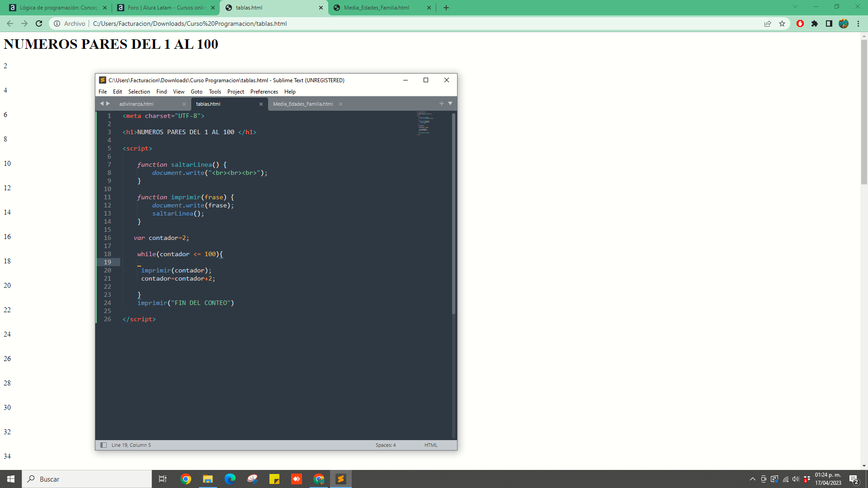
Task: Open Windows Start menu
Action: tap(11, 479)
